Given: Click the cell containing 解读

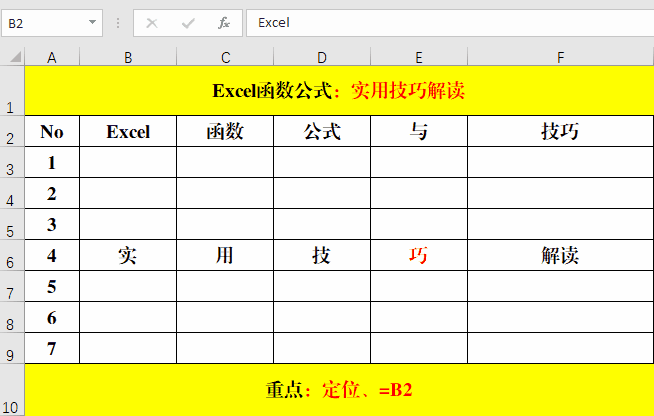Looking at the screenshot, I should click(x=561, y=255).
